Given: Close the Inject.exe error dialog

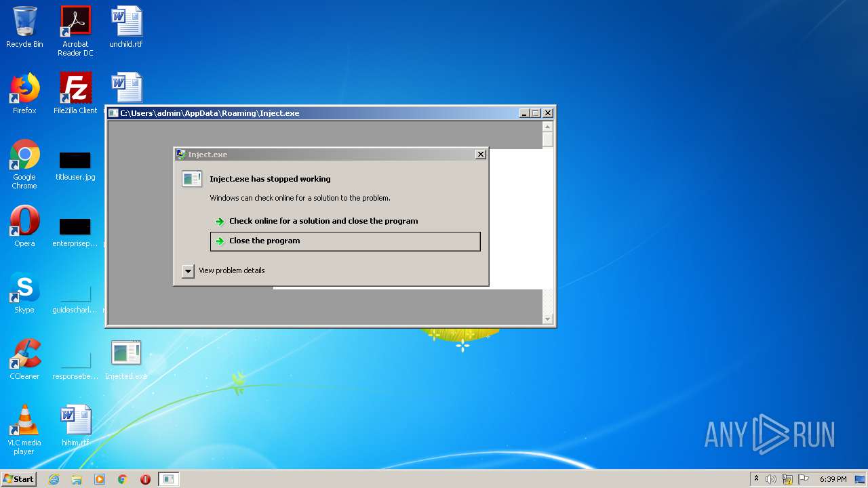Looking at the screenshot, I should point(481,155).
